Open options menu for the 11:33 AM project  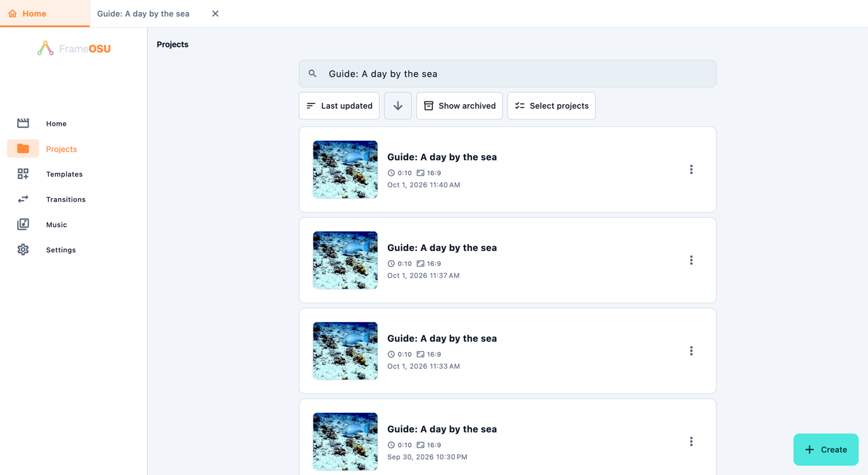(691, 351)
